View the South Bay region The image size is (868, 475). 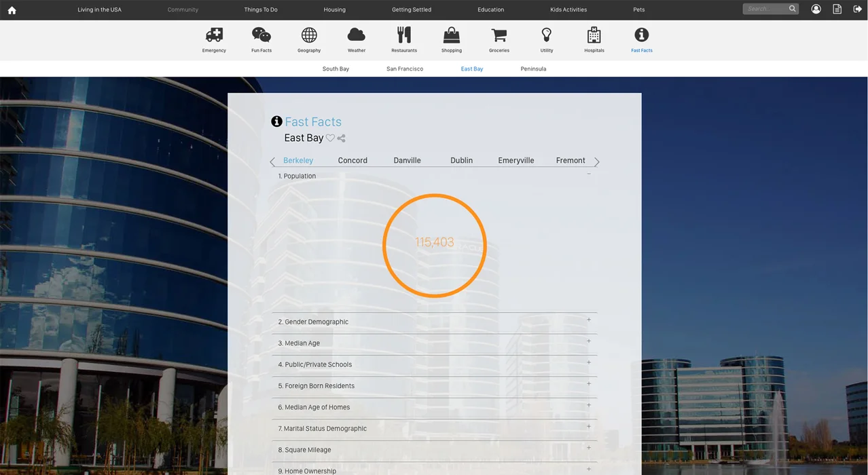336,69
